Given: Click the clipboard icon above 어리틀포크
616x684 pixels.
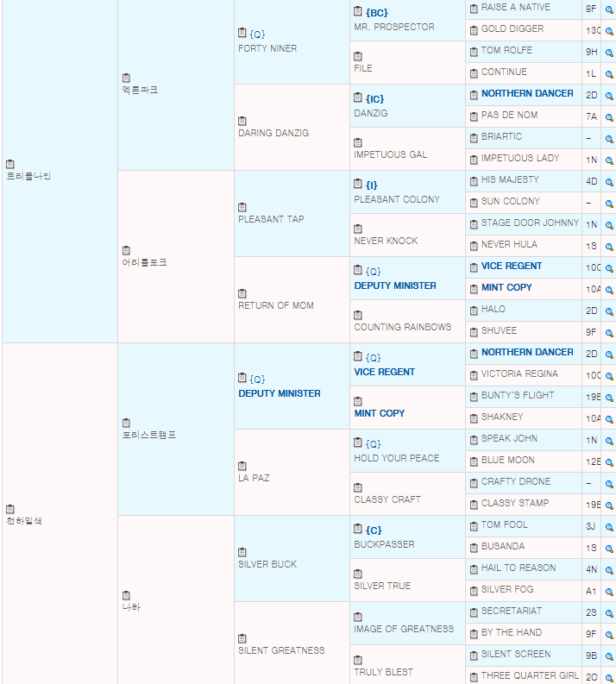Looking at the screenshot, I should 126,250.
